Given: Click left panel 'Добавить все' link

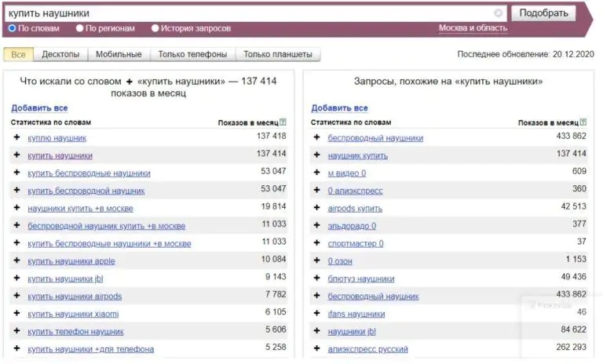Looking at the screenshot, I should tap(39, 108).
